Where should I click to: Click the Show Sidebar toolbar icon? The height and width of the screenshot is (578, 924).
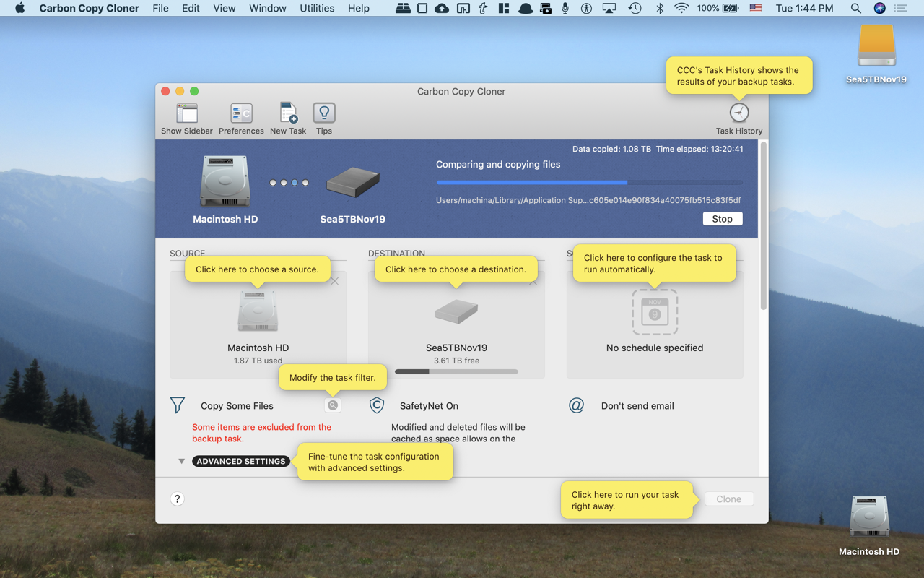187,113
